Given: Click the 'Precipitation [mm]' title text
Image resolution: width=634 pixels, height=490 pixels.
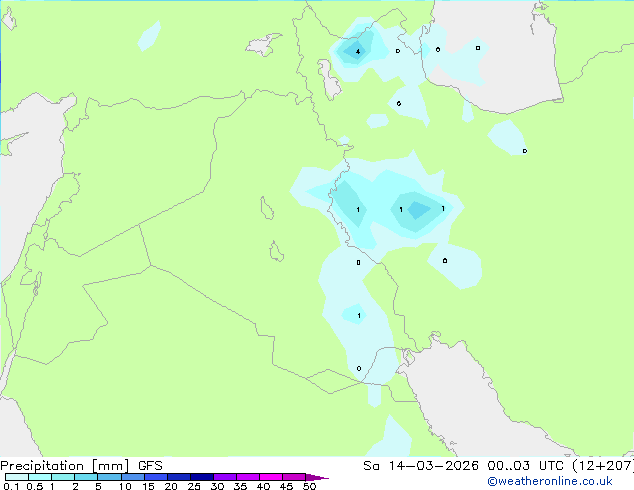Looking at the screenshot, I should pyautogui.click(x=64, y=466).
